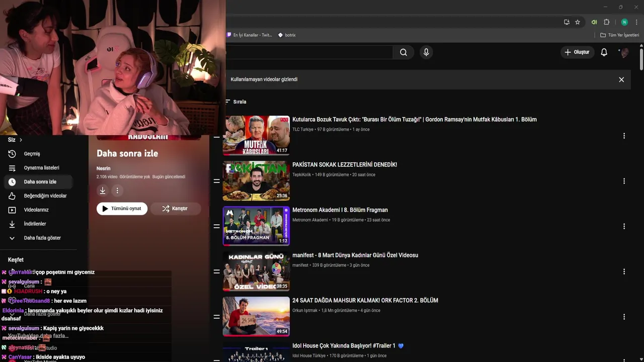The height and width of the screenshot is (362, 644).
Task: Open more options for Metronom Akademi video
Action: click(x=624, y=226)
